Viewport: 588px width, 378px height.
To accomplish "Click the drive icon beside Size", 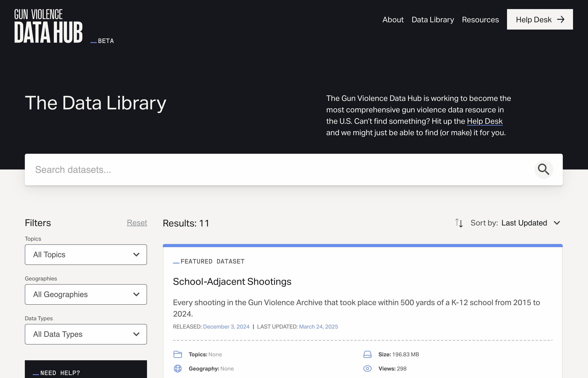I will [x=367, y=354].
